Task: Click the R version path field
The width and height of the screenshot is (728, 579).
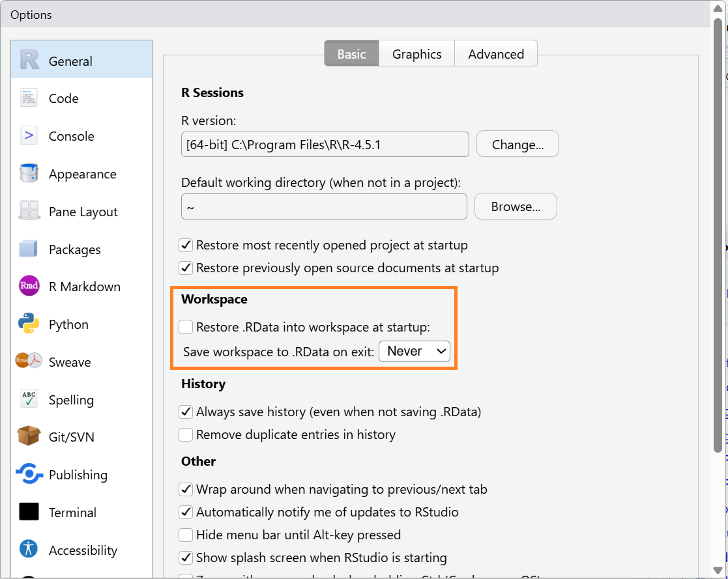Action: [x=325, y=145]
